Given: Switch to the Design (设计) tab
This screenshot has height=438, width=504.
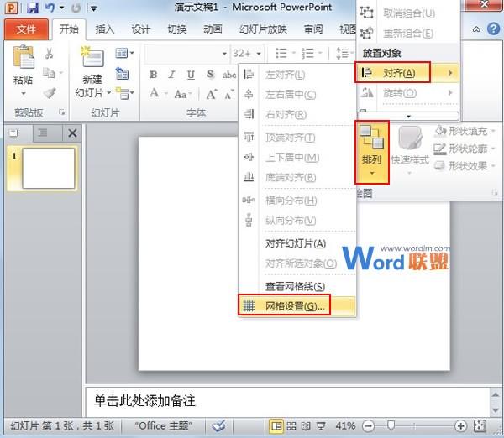Looking at the screenshot, I should 141,29.
